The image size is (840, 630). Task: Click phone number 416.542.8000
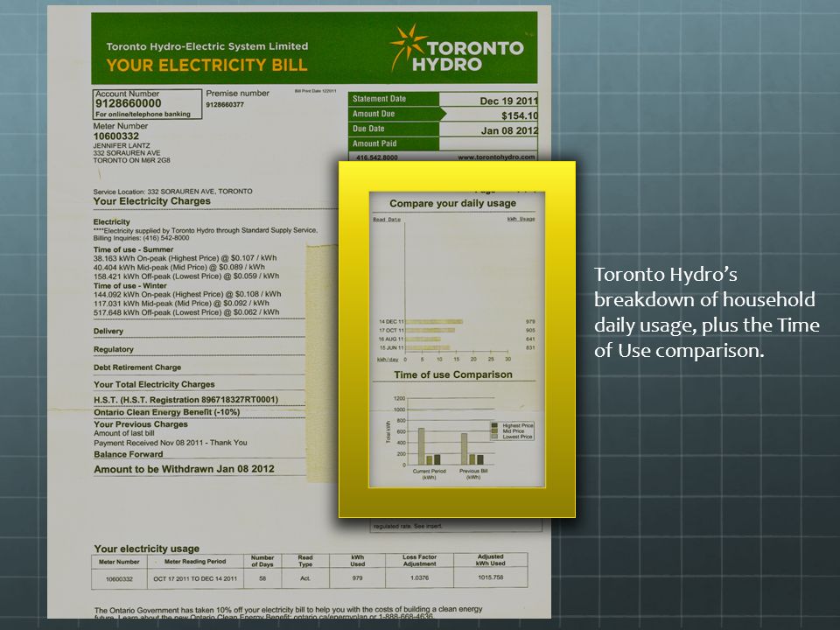(376, 157)
